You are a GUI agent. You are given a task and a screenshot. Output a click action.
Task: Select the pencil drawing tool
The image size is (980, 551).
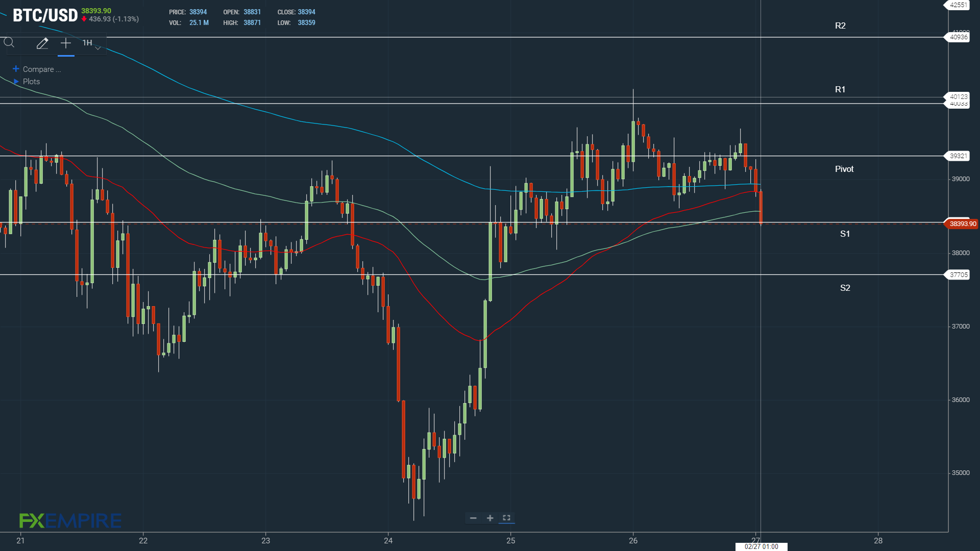tap(42, 43)
